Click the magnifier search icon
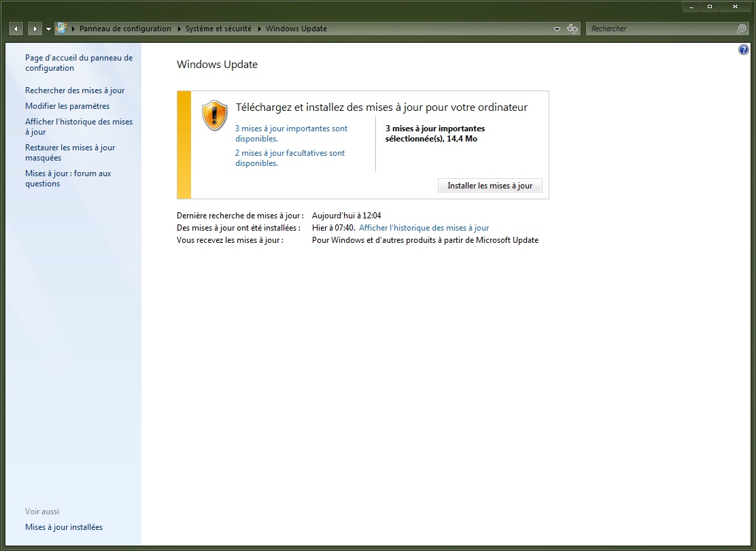Viewport: 756px width, 551px height. [742, 29]
